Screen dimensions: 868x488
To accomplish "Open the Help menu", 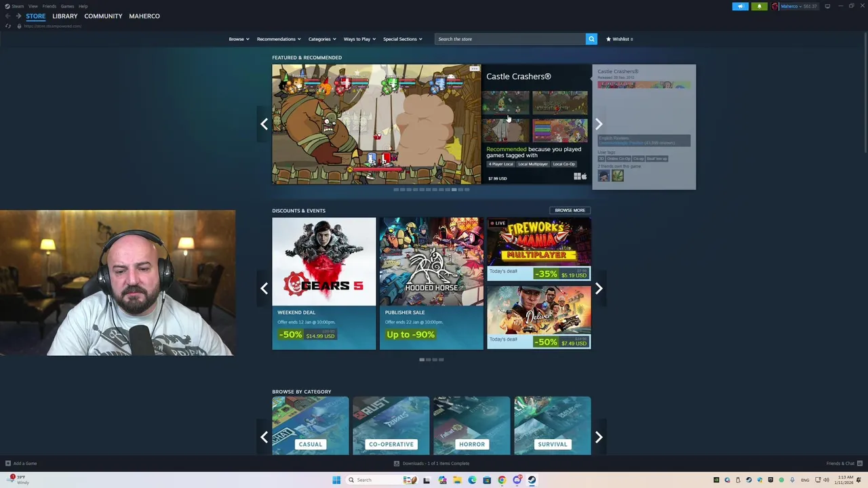I will [x=83, y=6].
